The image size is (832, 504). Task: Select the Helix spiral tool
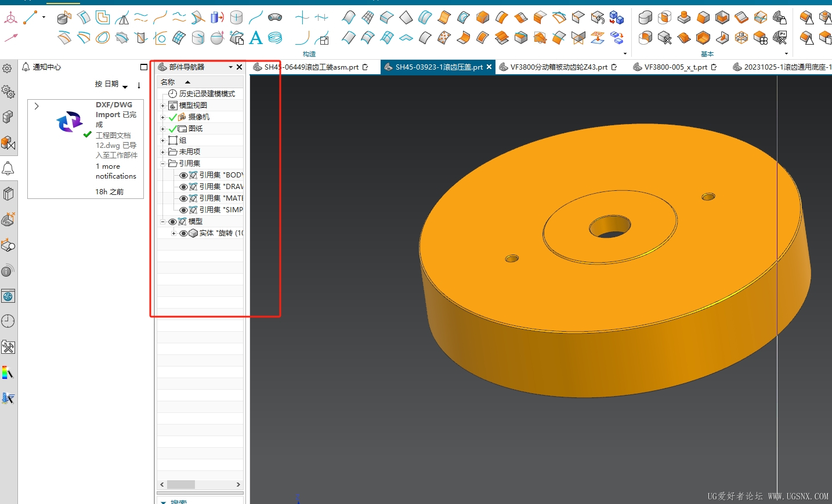point(275,38)
